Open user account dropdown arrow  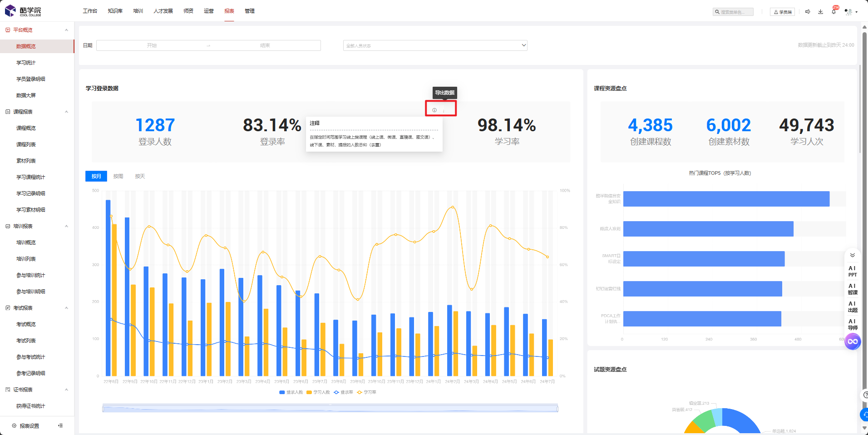(856, 12)
